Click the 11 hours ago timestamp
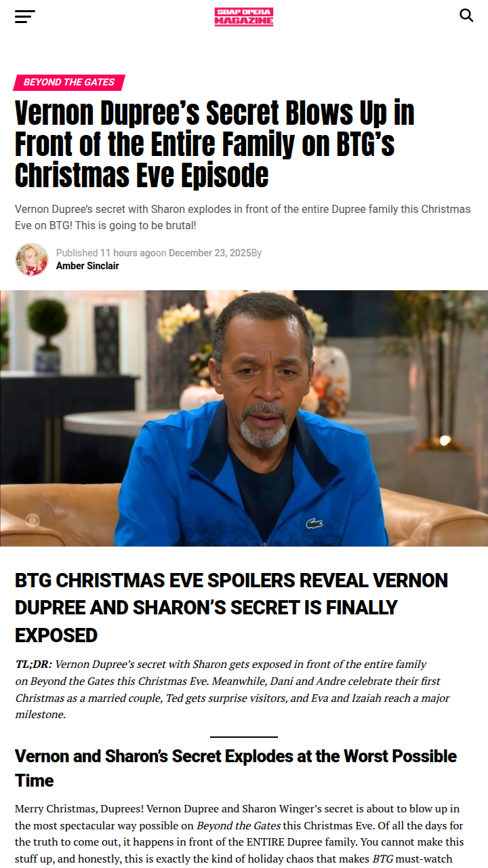The height and width of the screenshot is (868, 488). tap(128, 253)
